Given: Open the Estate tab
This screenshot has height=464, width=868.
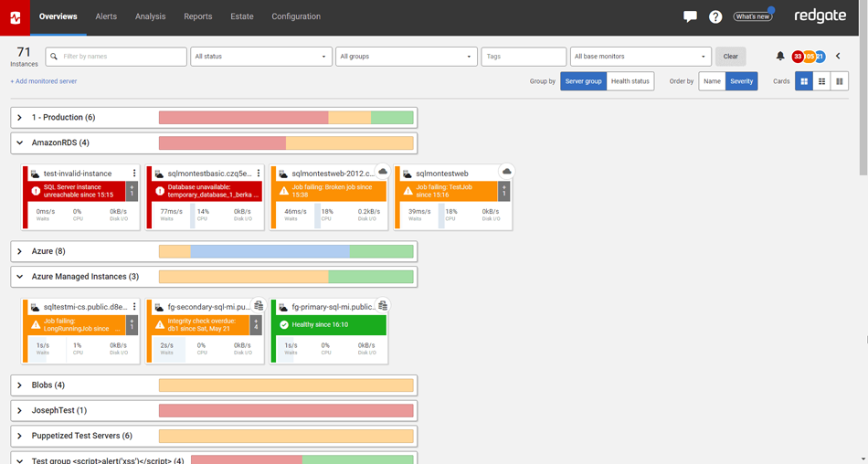Looking at the screenshot, I should (x=242, y=16).
